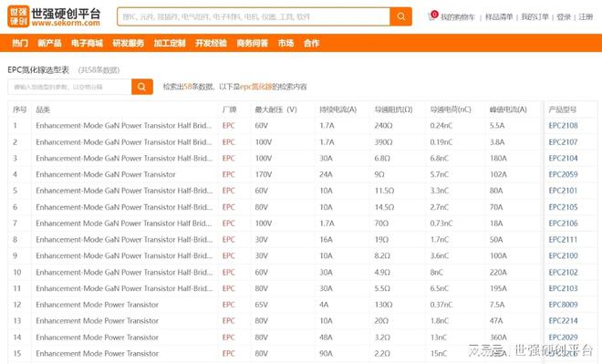Viewport: 602px width, 364px height.
Task: Click in the top site search field
Action: click(254, 16)
